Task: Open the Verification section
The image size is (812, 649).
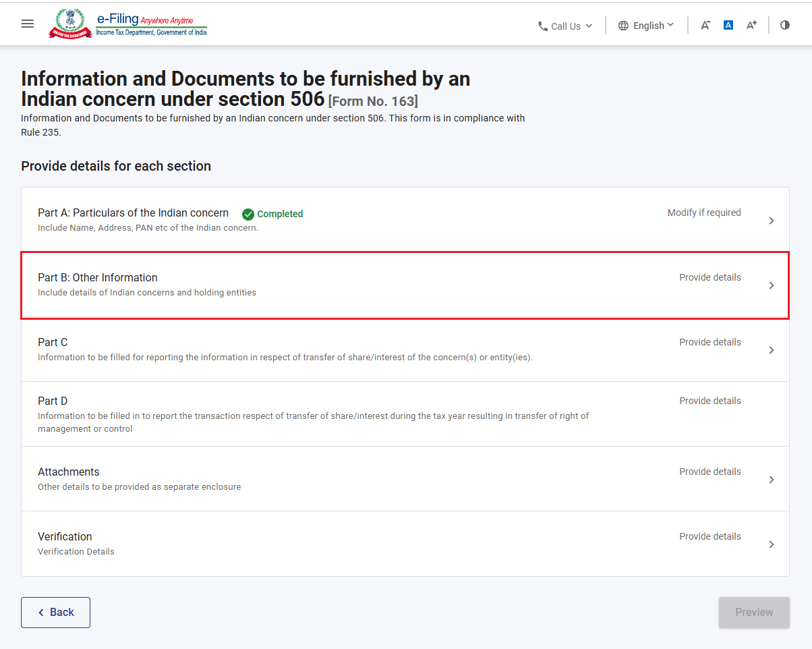Action: [405, 544]
